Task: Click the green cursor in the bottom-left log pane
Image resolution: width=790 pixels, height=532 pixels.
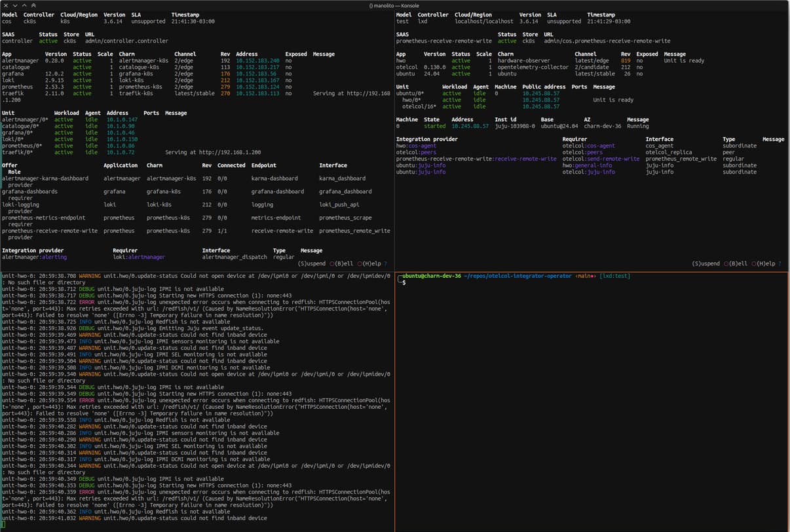Action: point(3,525)
